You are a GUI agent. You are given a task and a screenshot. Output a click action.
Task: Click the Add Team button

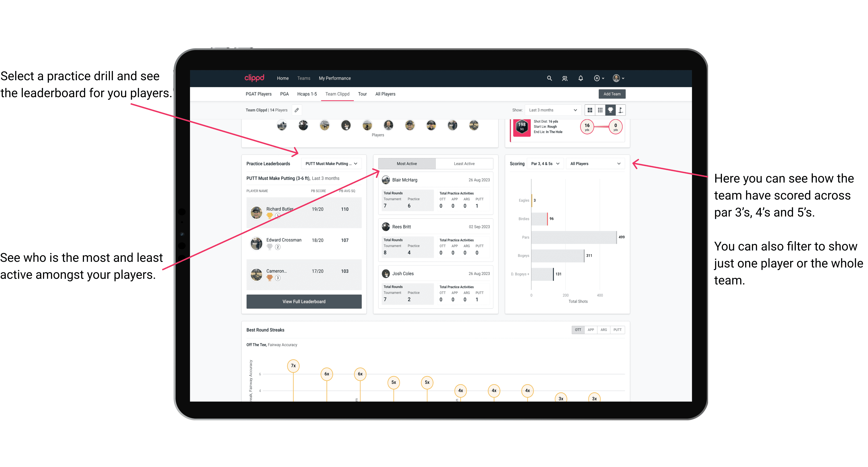[x=612, y=94]
